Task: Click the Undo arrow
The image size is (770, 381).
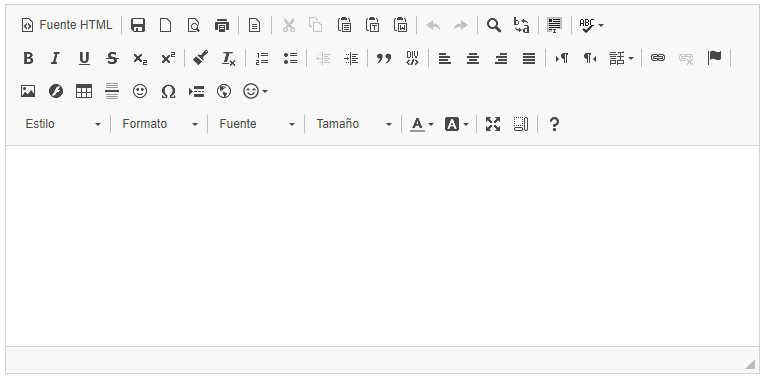Action: click(433, 25)
